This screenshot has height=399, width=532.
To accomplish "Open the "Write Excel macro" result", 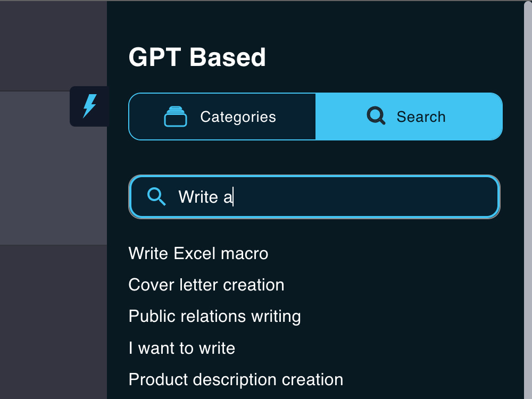I will [x=198, y=253].
